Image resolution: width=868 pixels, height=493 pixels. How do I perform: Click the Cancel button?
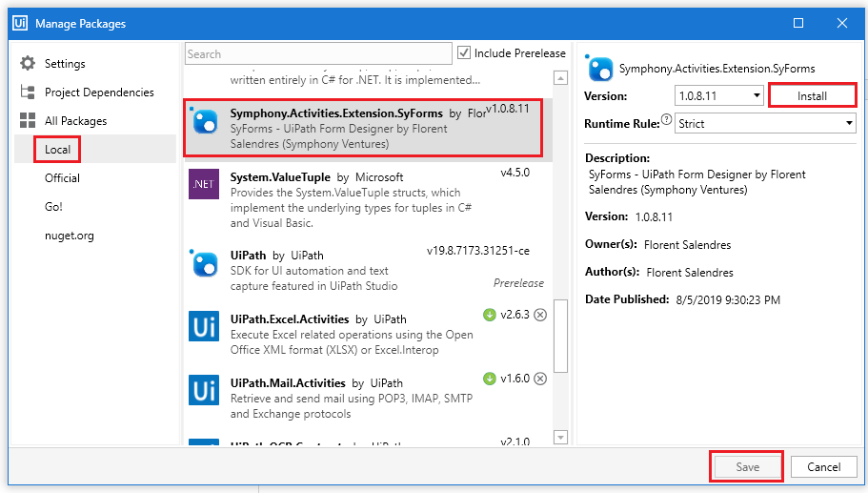(x=824, y=467)
